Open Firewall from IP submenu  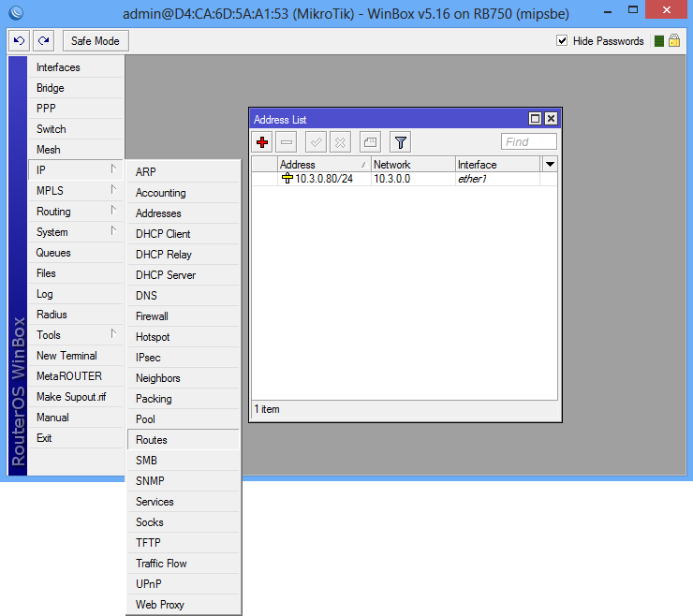[x=184, y=316]
